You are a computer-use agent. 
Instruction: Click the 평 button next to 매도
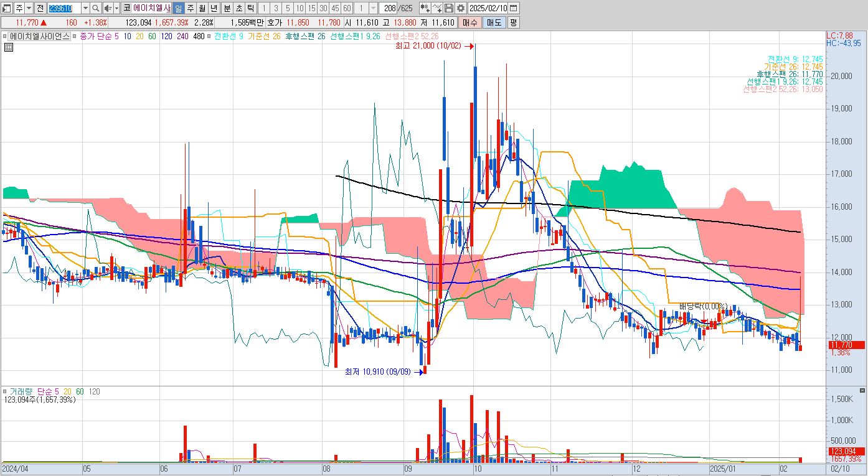point(513,22)
